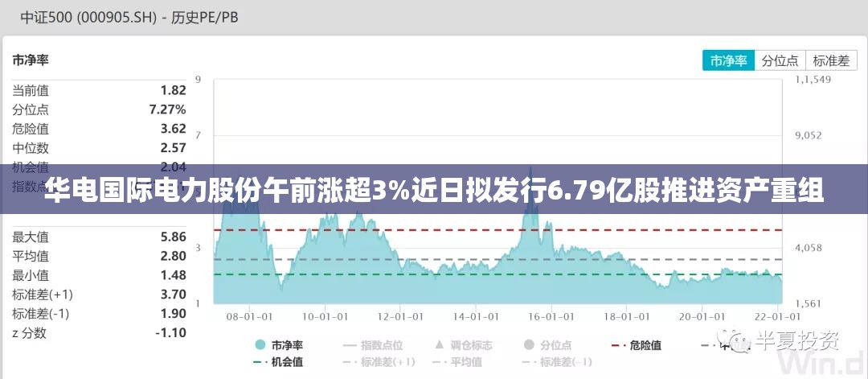868x379 pixels.
Task: Click the maximum value 5.86
Action: click(x=174, y=237)
